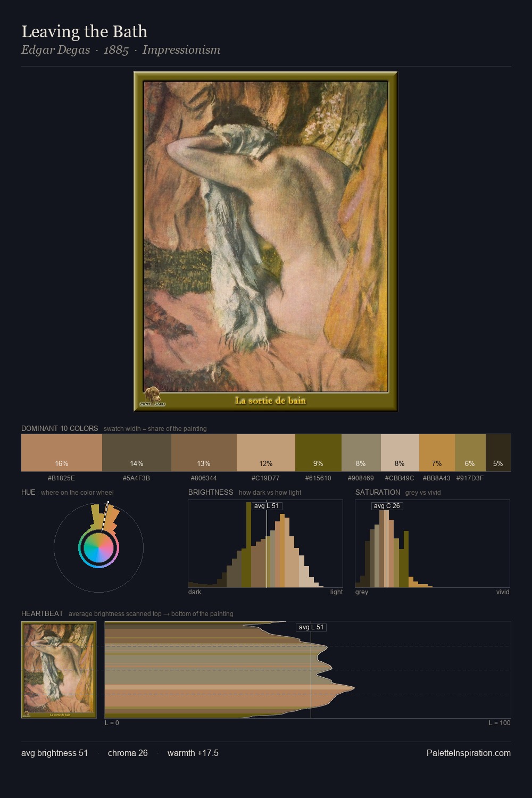Screen dimensions: 532x798
Task: Select the 7% ochre swatch #BB8A43
Action: (x=437, y=453)
